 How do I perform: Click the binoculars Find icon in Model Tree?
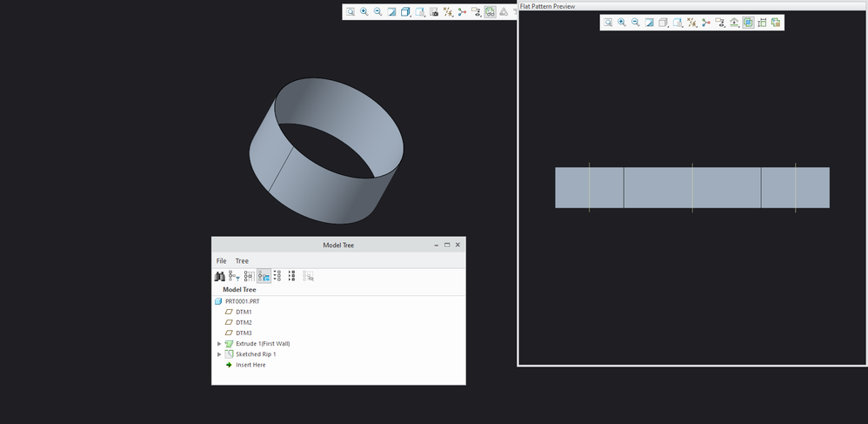[219, 276]
